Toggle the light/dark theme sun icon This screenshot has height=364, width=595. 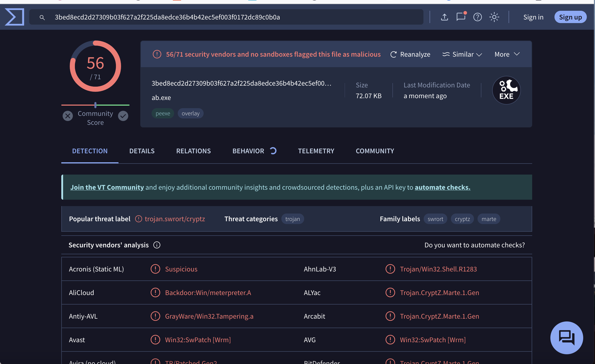tap(494, 17)
